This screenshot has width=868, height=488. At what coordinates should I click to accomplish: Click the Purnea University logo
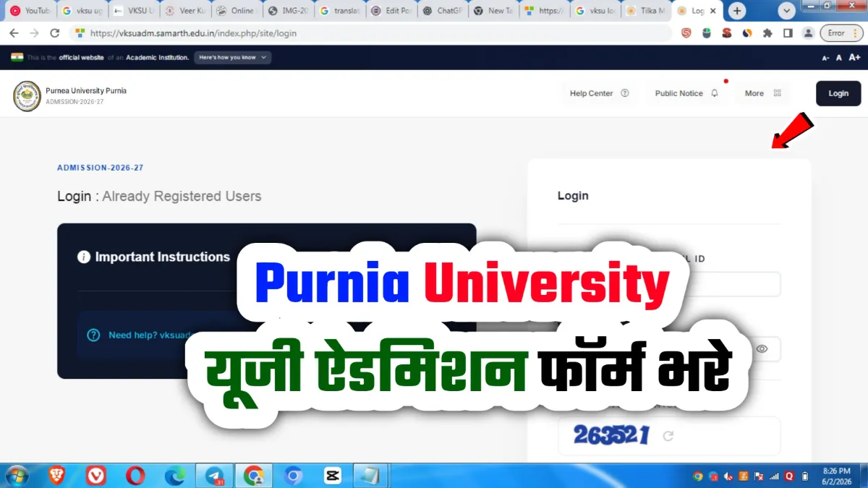tap(27, 96)
